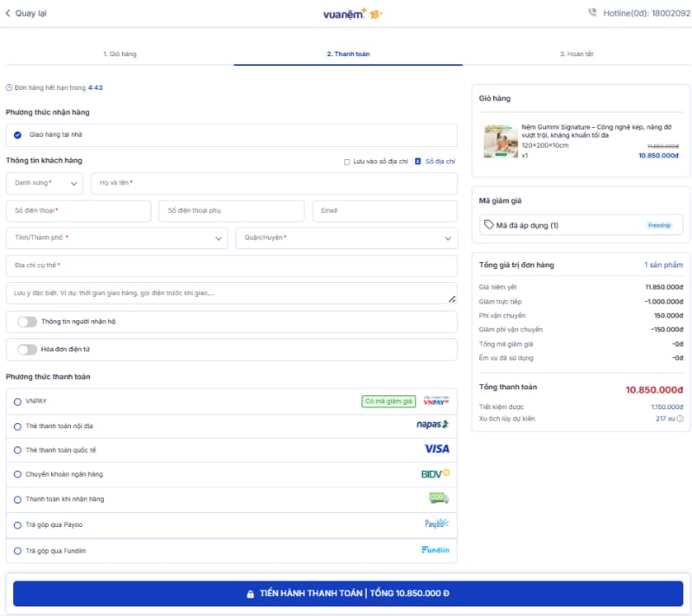Click the Vua Nệm logo in header

tap(352, 13)
